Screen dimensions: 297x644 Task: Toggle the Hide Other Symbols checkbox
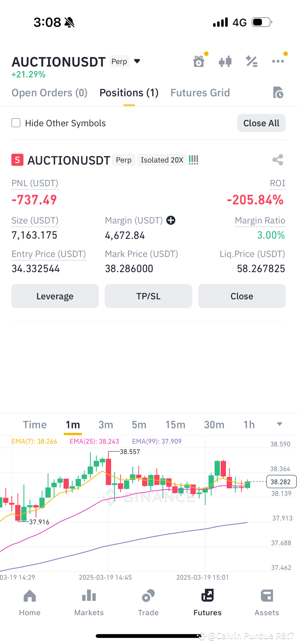(x=16, y=123)
